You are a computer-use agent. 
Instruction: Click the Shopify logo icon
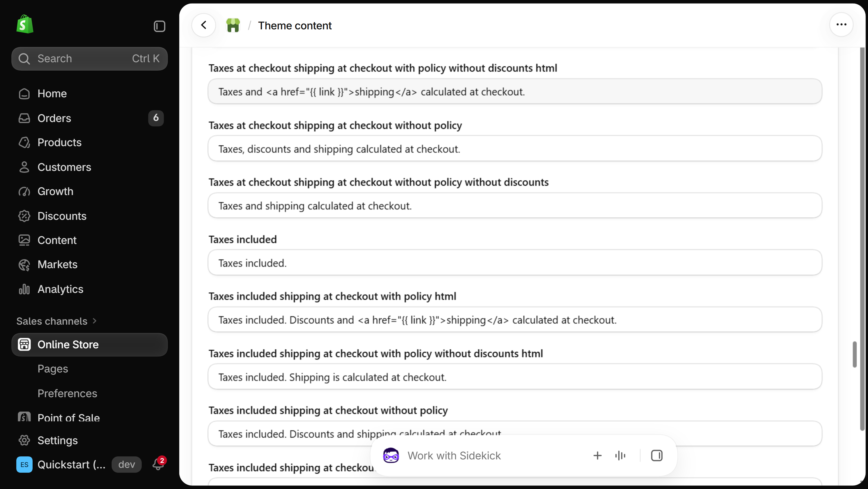pyautogui.click(x=25, y=24)
